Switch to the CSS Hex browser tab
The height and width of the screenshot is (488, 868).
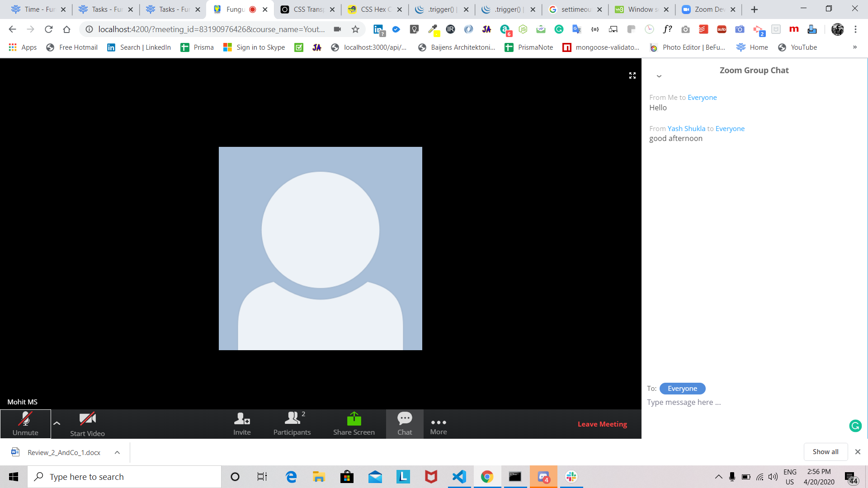[375, 9]
